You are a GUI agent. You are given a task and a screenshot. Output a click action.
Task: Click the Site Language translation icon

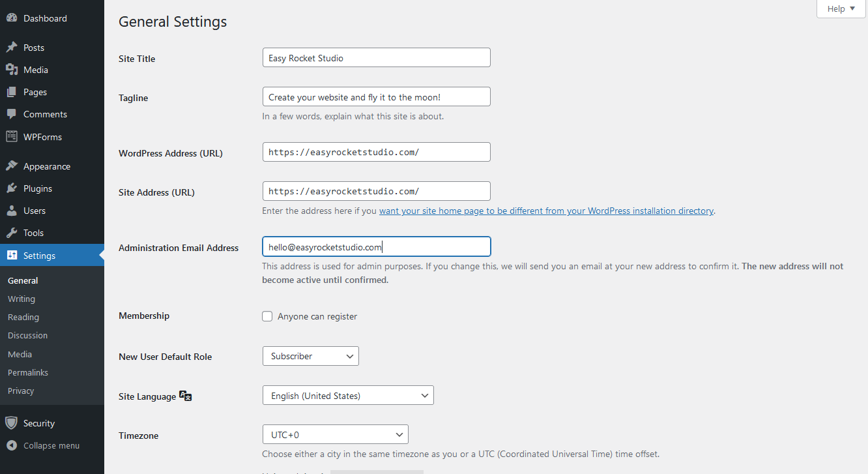185,396
